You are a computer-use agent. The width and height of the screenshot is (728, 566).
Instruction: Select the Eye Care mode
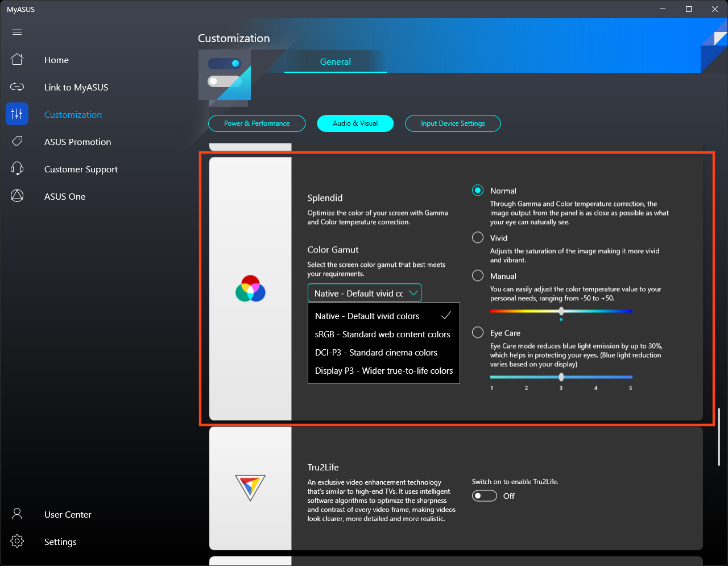pos(478,333)
